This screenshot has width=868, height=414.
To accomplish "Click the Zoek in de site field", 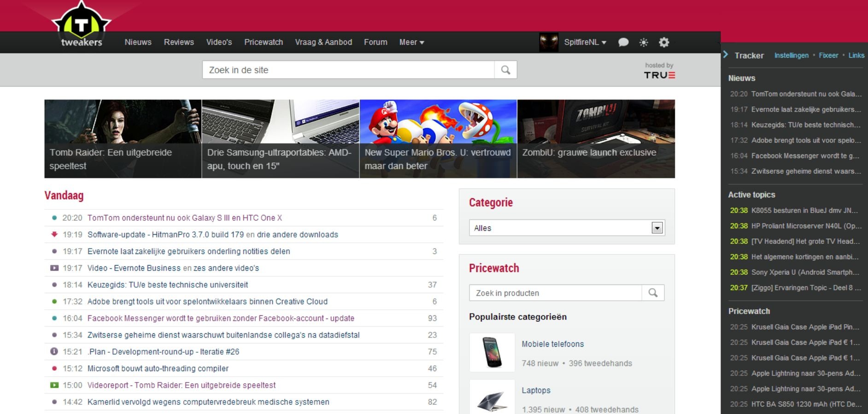I will pos(348,70).
